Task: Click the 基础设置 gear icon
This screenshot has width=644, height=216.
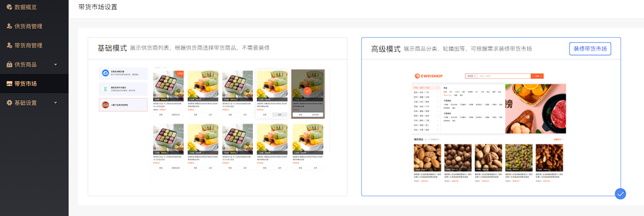Action: click(x=9, y=103)
